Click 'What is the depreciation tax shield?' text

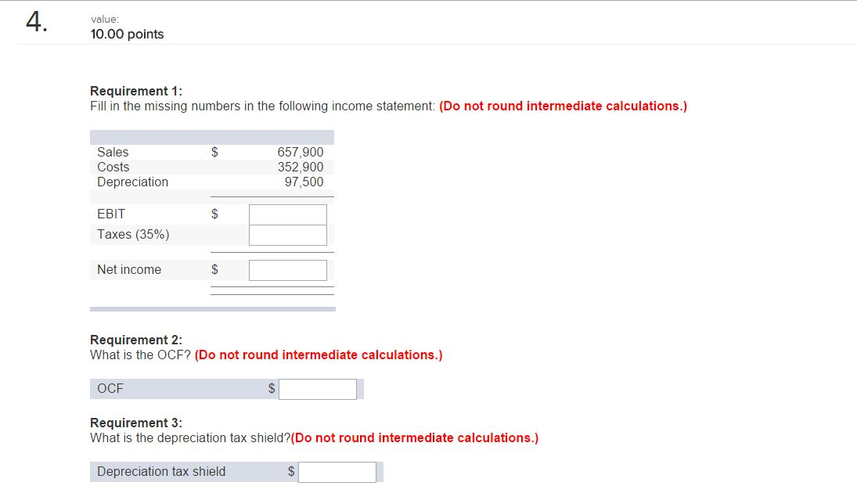tap(190, 437)
